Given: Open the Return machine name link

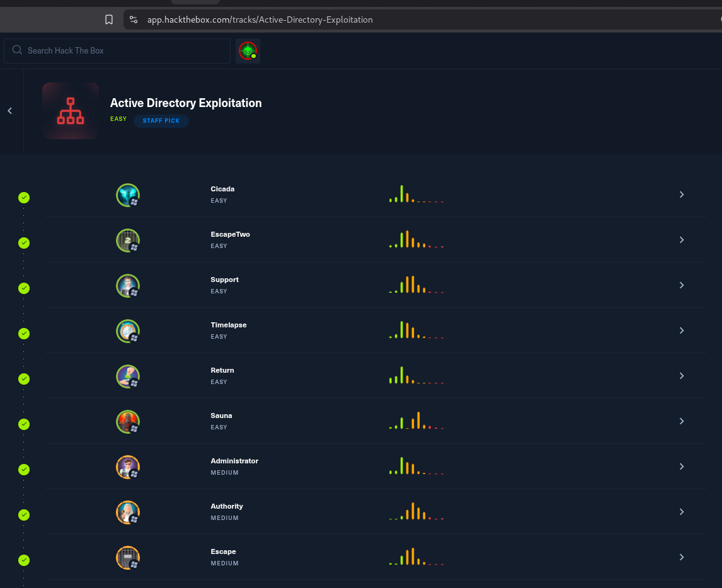Looking at the screenshot, I should pos(222,370).
